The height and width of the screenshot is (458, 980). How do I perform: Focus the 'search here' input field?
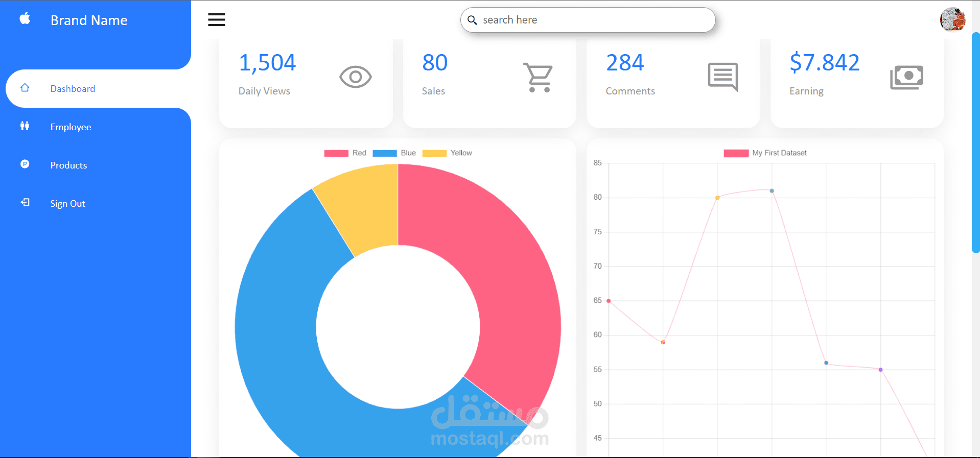(588, 20)
